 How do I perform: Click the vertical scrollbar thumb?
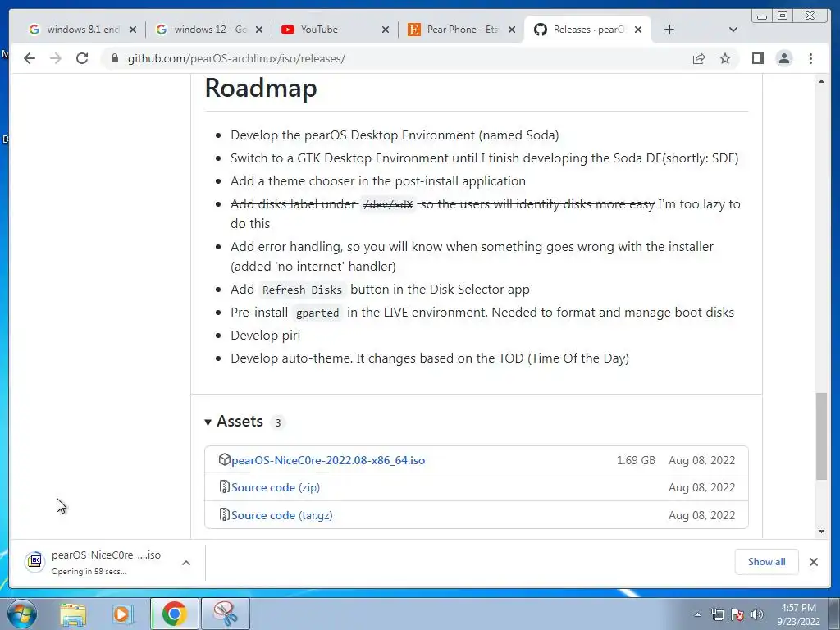821,436
